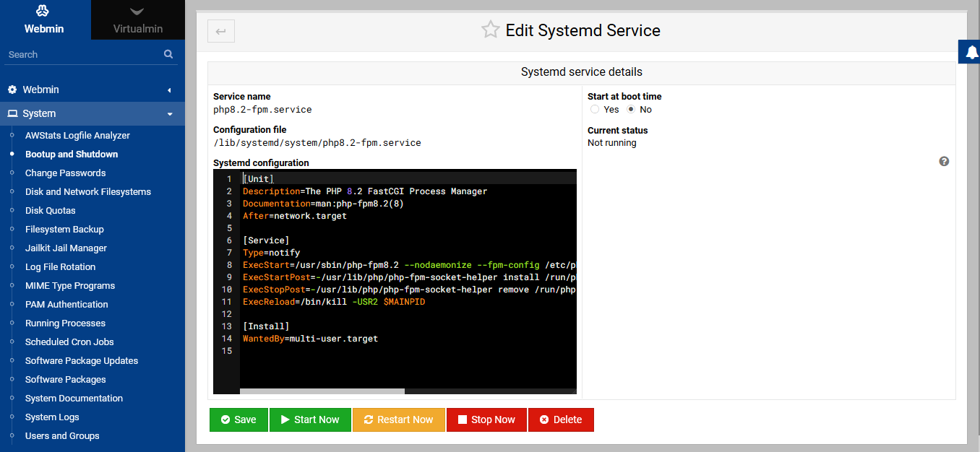Viewport: 980px width, 452px height.
Task: Open Users and Groups module
Action: (62, 435)
